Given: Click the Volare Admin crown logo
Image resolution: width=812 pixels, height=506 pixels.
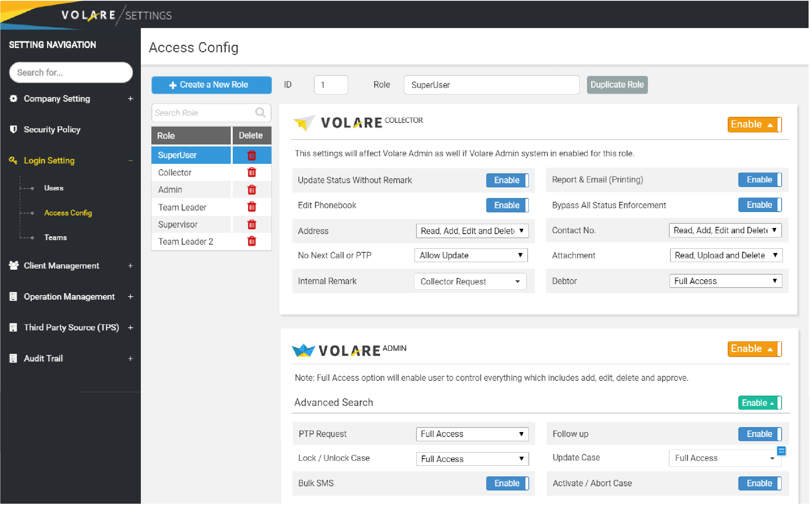Looking at the screenshot, I should pyautogui.click(x=304, y=350).
